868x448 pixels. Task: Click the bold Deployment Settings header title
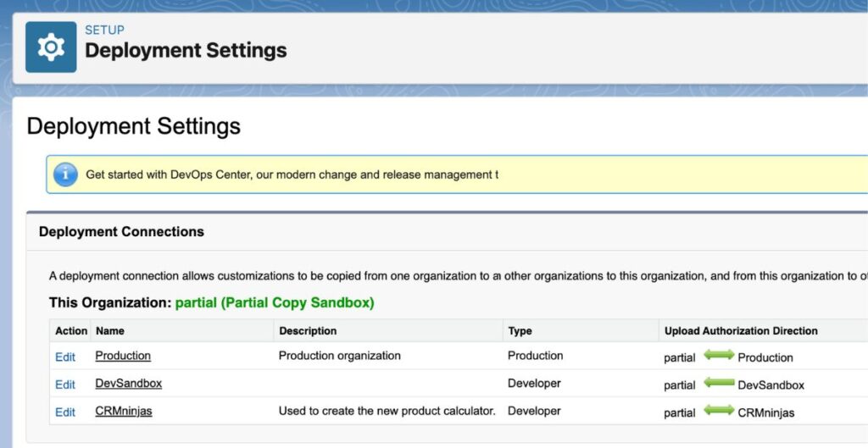[x=186, y=50]
